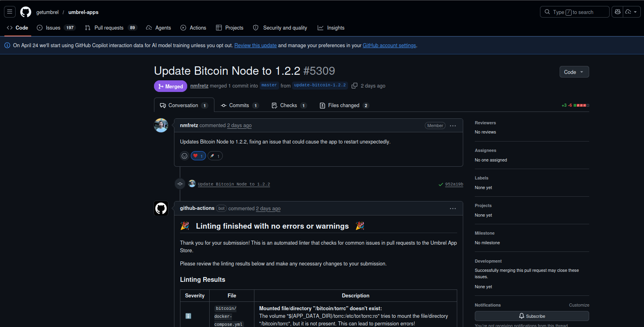The width and height of the screenshot is (644, 327).
Task: Click the search input field
Action: [x=574, y=12]
